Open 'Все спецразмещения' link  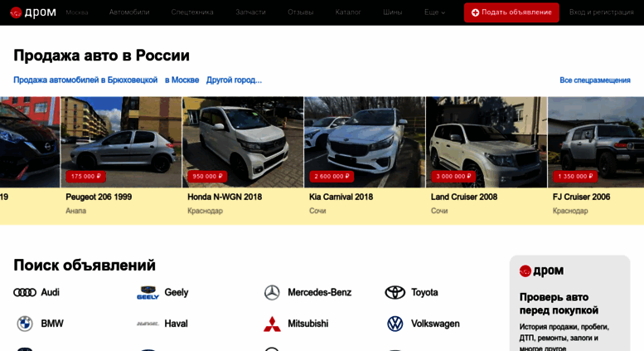click(x=594, y=80)
